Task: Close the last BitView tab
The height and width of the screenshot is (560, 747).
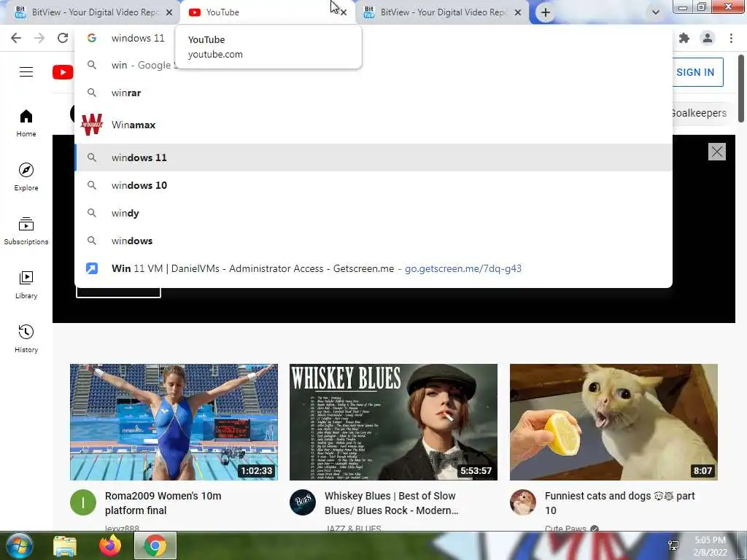Action: (518, 12)
